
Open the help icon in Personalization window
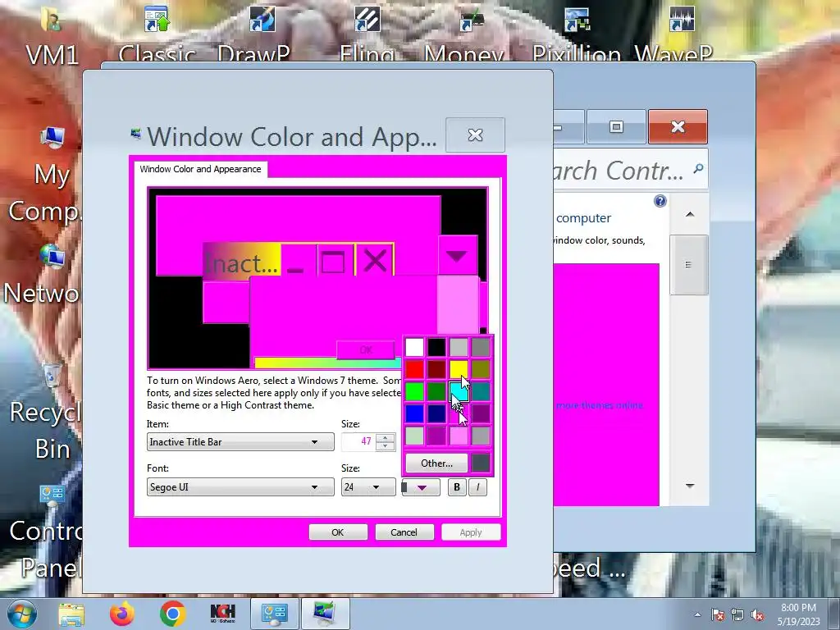click(660, 201)
